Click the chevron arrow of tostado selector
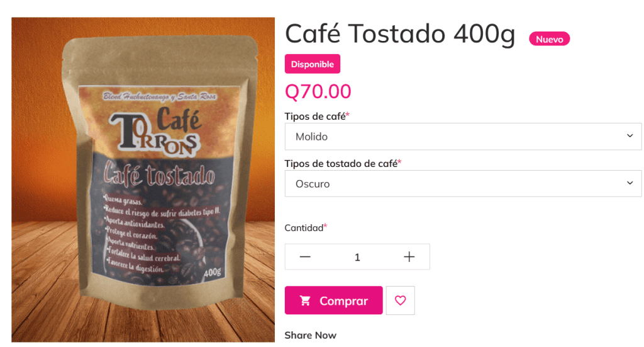 pyautogui.click(x=630, y=183)
